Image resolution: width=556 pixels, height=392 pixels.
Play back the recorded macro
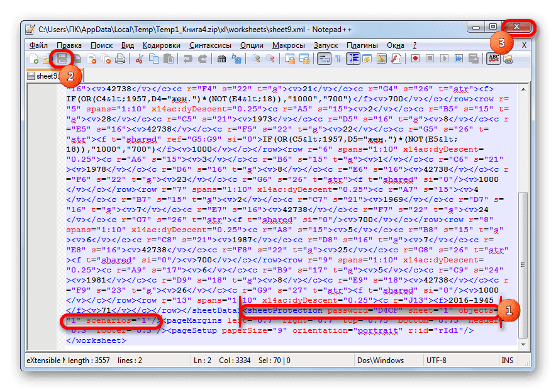tap(445, 59)
